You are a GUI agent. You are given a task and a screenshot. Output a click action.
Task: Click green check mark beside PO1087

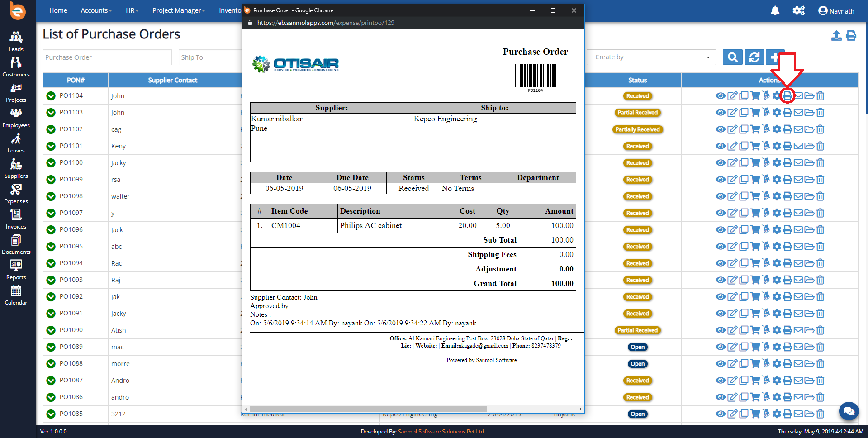click(x=51, y=381)
